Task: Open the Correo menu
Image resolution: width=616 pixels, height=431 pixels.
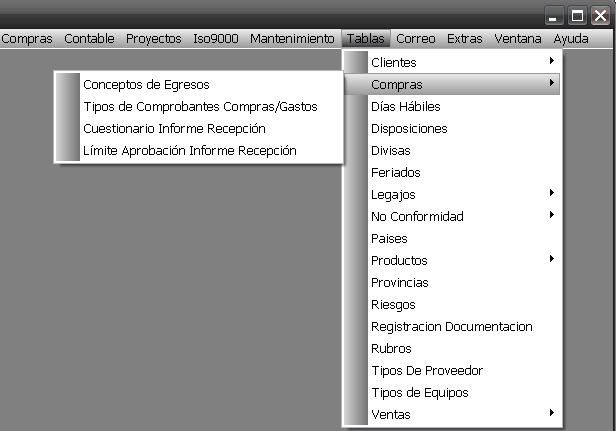Action: click(x=415, y=39)
